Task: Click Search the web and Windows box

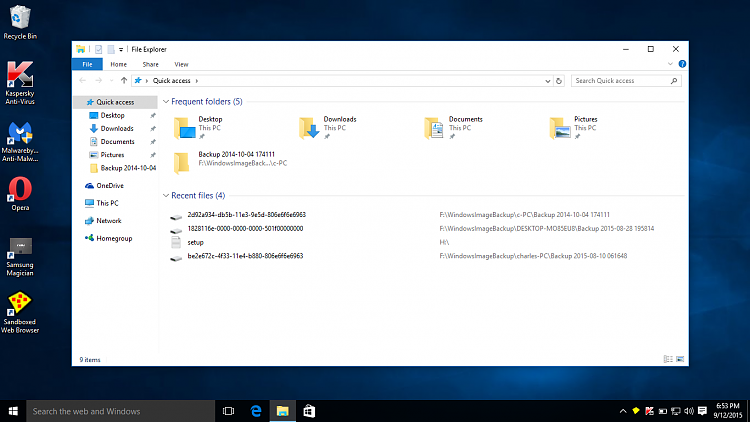Action: pyautogui.click(x=120, y=411)
